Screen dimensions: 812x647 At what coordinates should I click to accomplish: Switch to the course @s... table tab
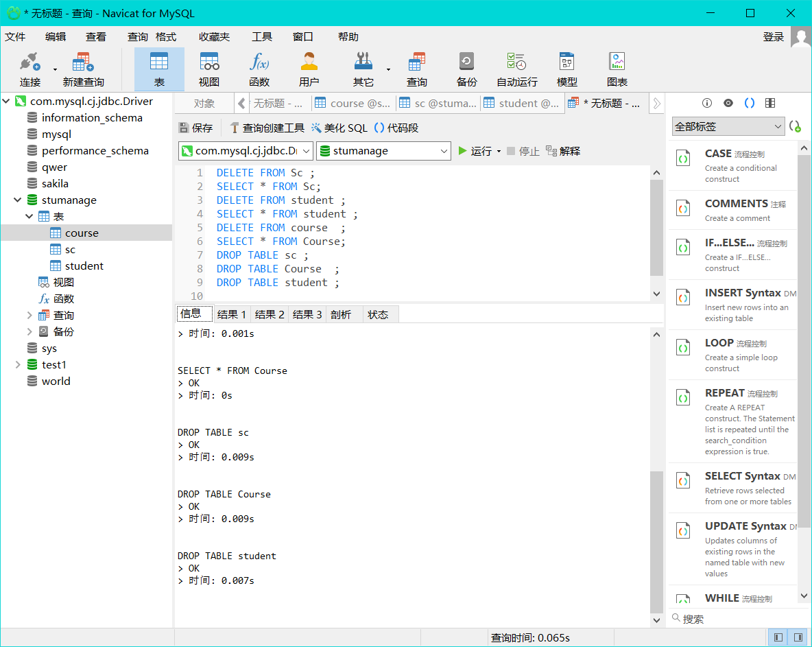[x=353, y=104]
